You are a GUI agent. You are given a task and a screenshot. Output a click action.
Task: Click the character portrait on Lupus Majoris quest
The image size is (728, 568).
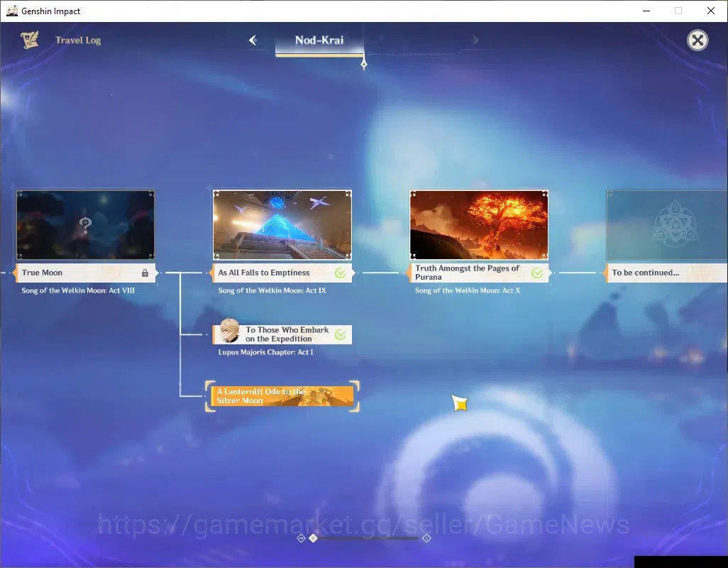229,331
